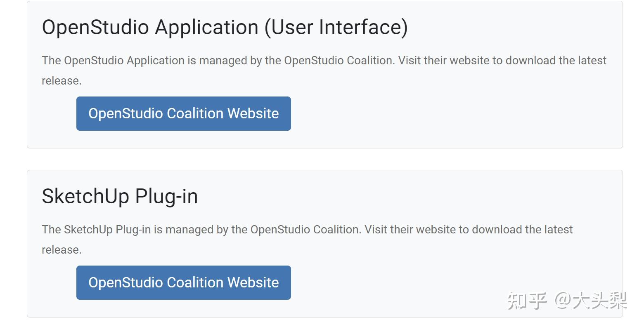Click OpenStudio Coalition Website button under Application section
This screenshot has height=327, width=644.
pyautogui.click(x=183, y=113)
